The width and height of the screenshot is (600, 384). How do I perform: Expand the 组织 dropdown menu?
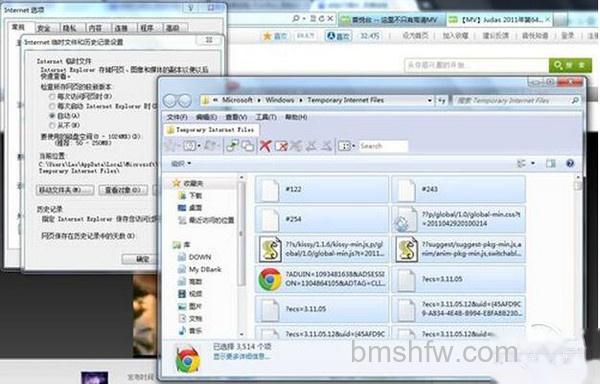(x=181, y=164)
